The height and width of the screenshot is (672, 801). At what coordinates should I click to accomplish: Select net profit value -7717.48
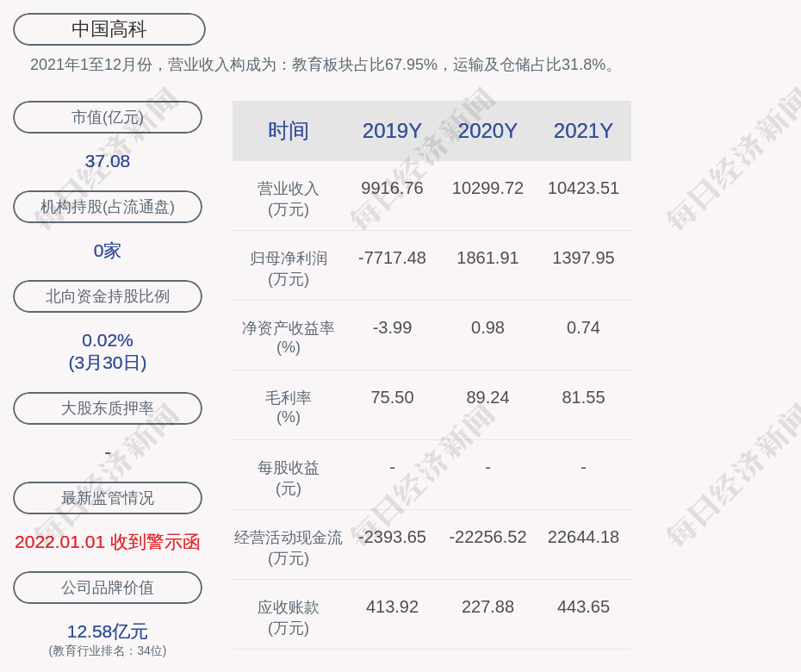coord(392,258)
